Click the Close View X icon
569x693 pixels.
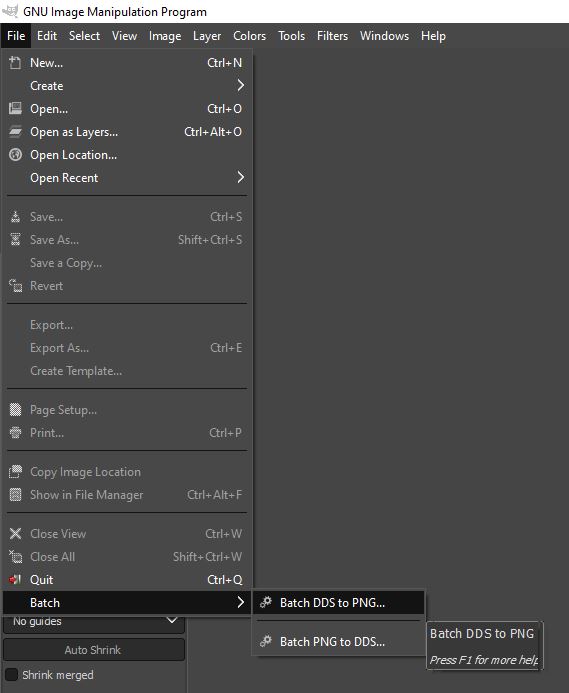coord(15,533)
